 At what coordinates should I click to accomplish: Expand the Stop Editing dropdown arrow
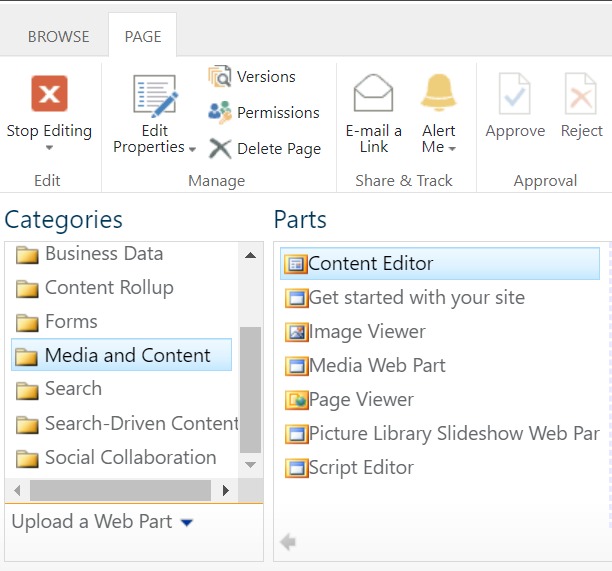[x=49, y=148]
